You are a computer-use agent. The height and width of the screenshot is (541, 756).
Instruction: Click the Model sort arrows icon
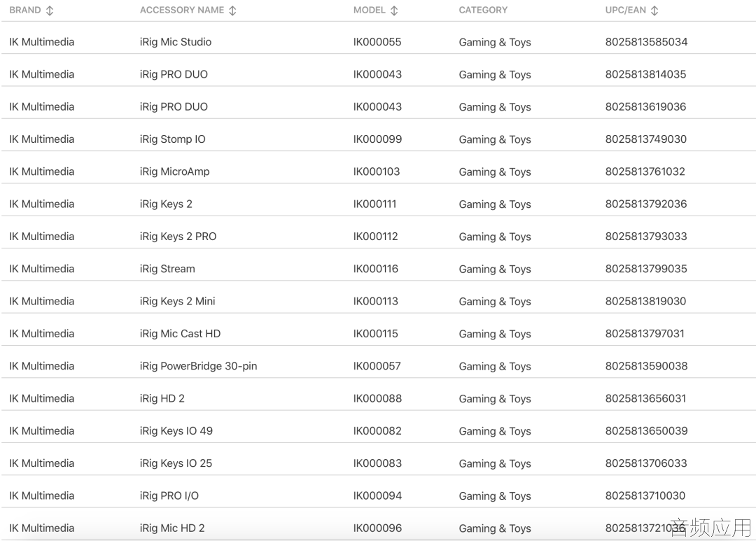pyautogui.click(x=394, y=10)
